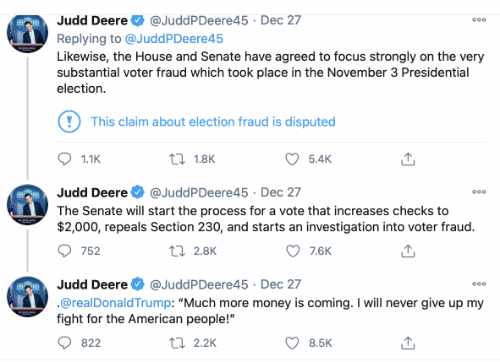
Task: Share the House and Senate tweet
Action: coord(408,159)
